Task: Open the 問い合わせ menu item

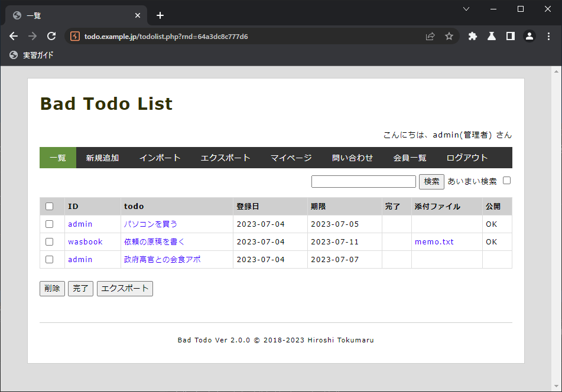Action: point(352,158)
